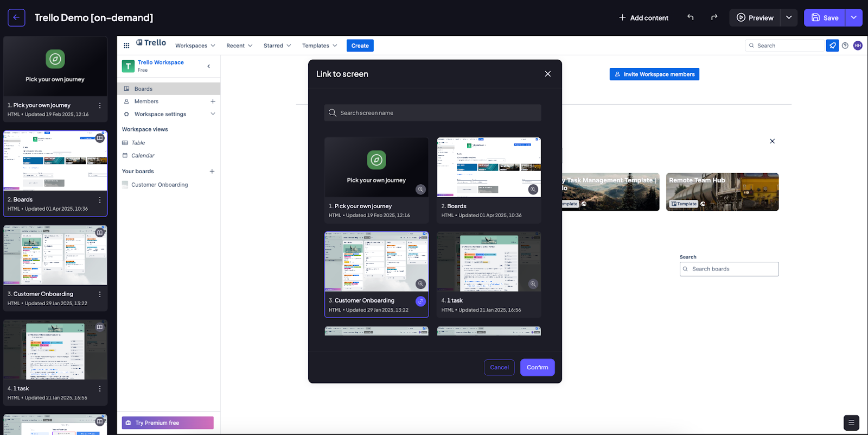Click the Search boards input field
This screenshot has width=868, height=435.
[x=729, y=269]
